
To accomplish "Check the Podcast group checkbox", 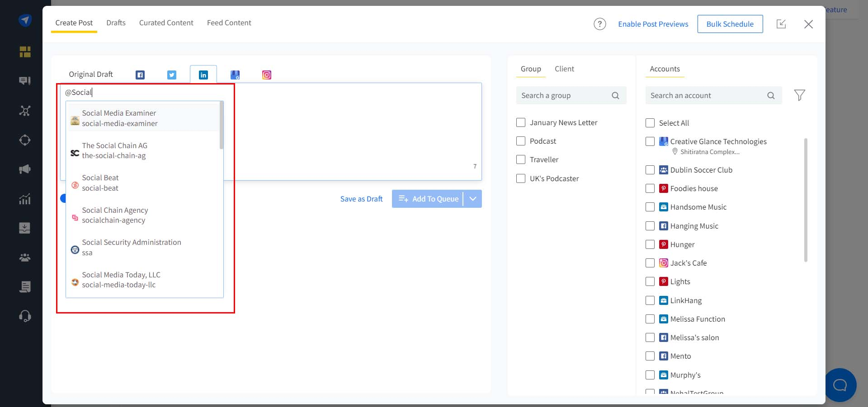I will [x=521, y=141].
